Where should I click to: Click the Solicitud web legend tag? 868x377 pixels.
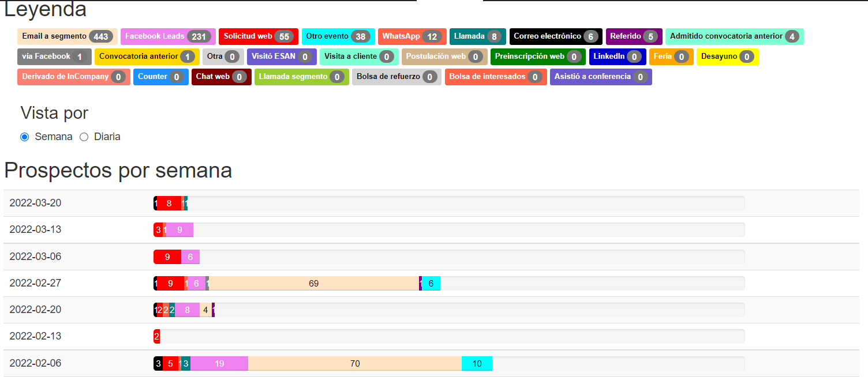259,36
